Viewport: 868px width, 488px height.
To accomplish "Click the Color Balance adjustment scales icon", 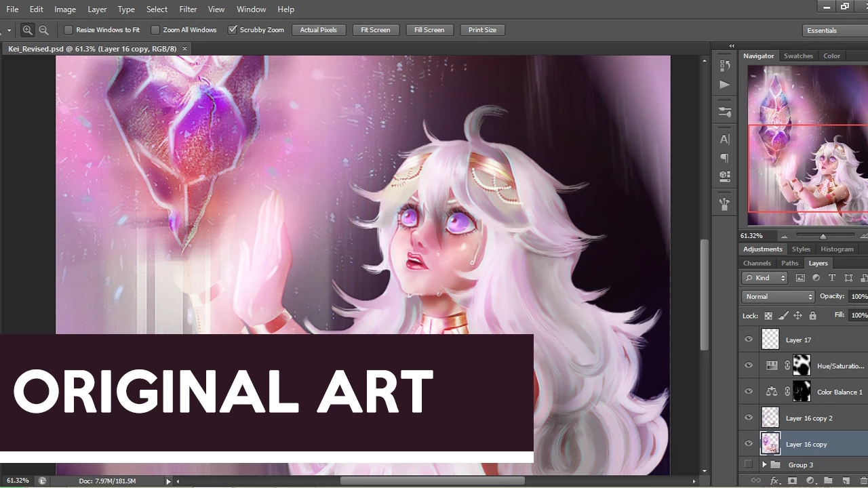I will pos(772,391).
